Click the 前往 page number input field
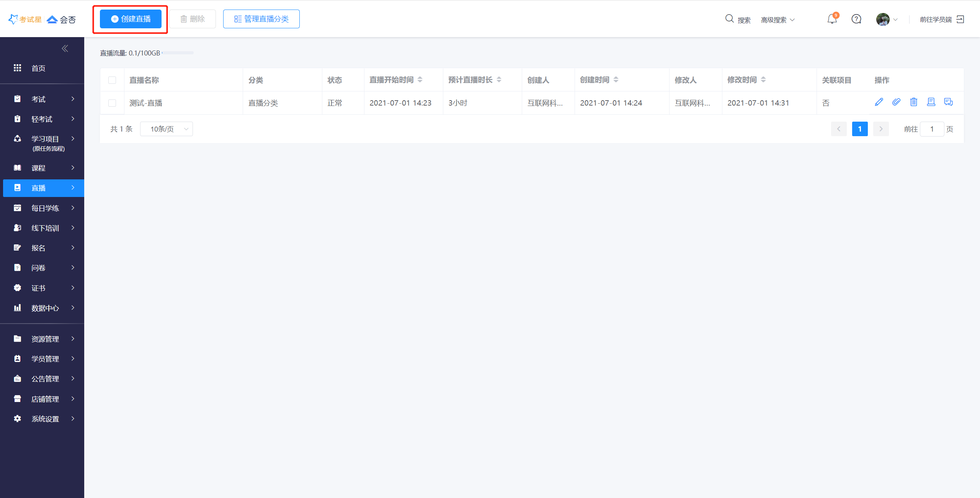This screenshot has height=498, width=980. pyautogui.click(x=932, y=129)
